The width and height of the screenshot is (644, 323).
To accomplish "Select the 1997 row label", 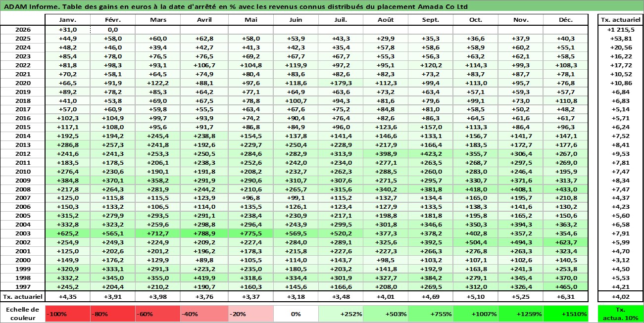I will coord(23,287).
